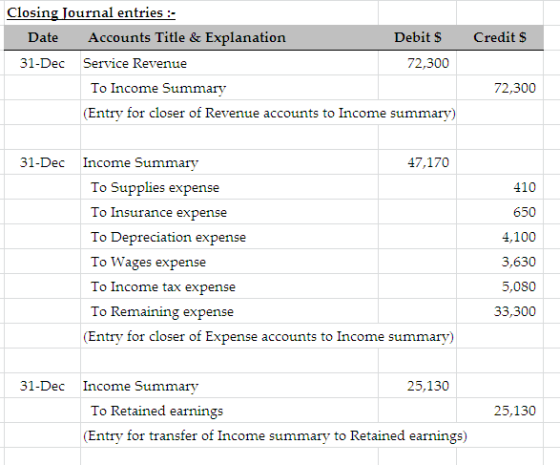560x465 pixels.
Task: Select the credit value 410
Action: tap(524, 188)
